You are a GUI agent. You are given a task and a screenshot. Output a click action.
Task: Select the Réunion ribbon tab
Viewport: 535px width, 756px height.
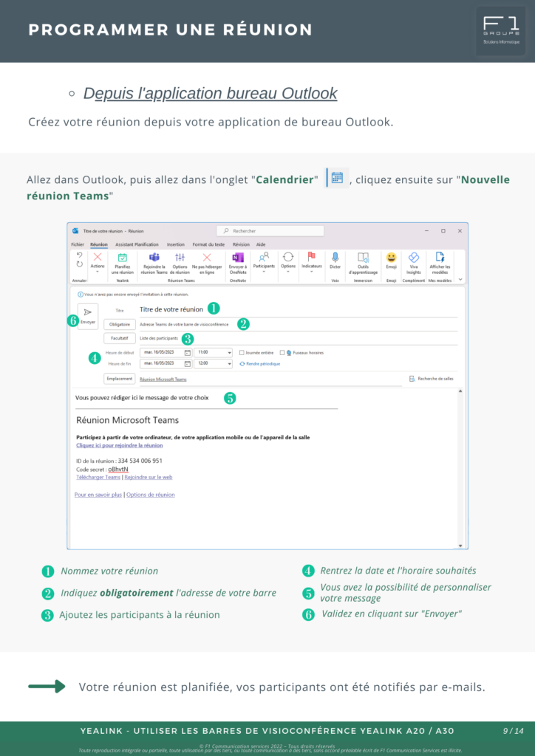(x=99, y=244)
